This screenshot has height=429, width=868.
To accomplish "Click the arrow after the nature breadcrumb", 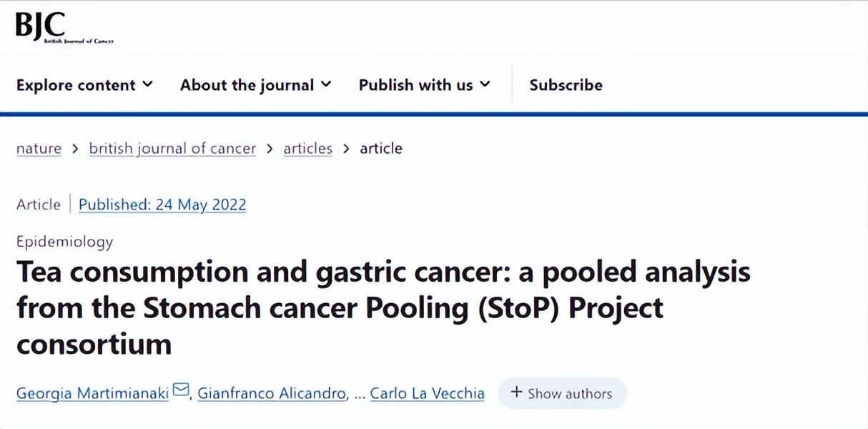I will [75, 149].
